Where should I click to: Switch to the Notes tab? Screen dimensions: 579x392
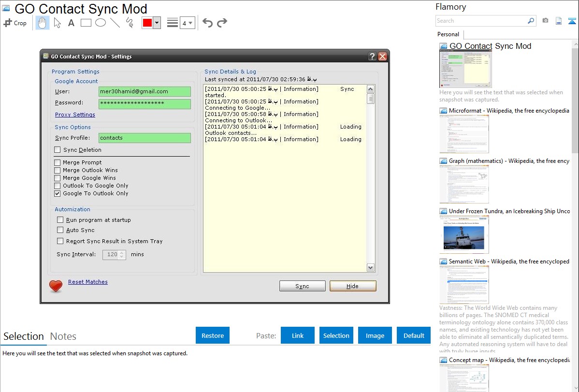click(x=63, y=336)
